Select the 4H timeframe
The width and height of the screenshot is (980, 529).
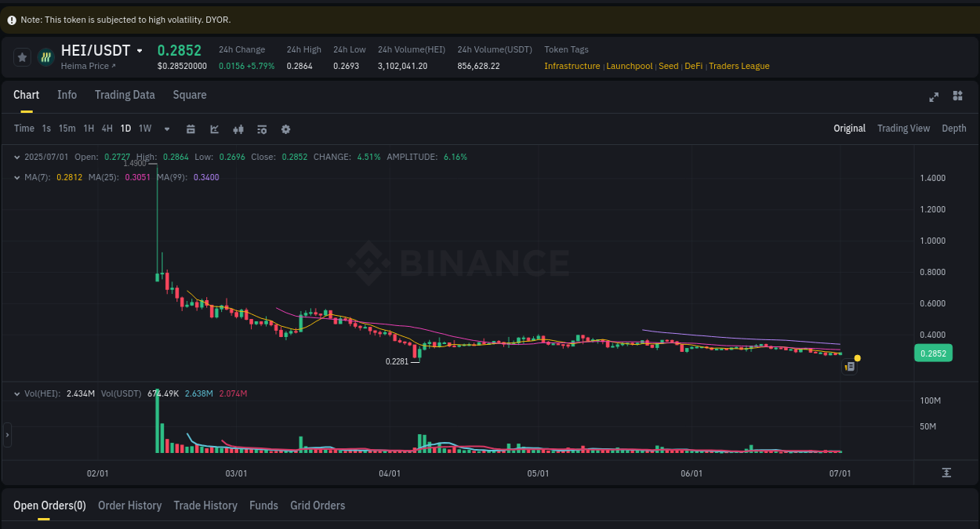[x=107, y=129]
